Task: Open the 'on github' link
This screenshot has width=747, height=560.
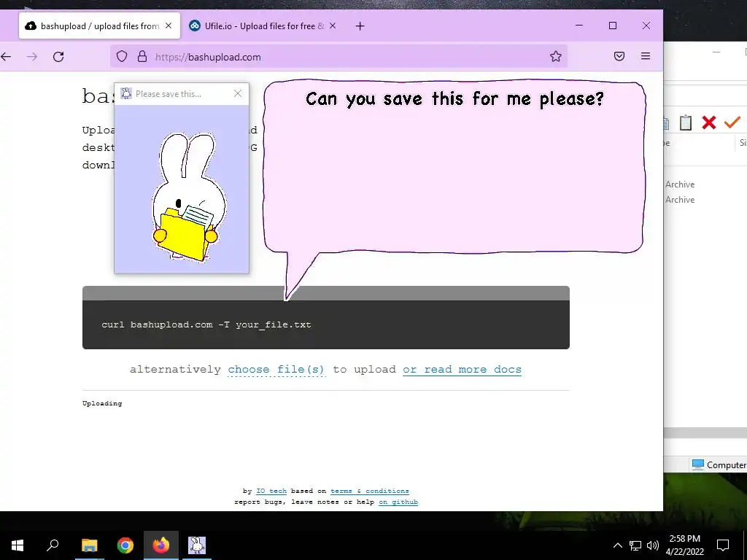Action: [x=398, y=502]
